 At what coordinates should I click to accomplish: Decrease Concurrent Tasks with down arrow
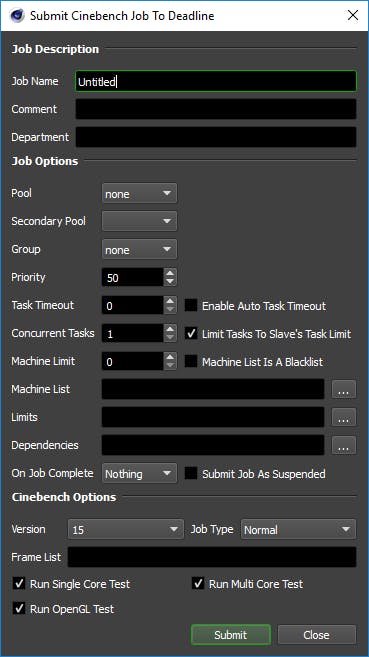170,338
